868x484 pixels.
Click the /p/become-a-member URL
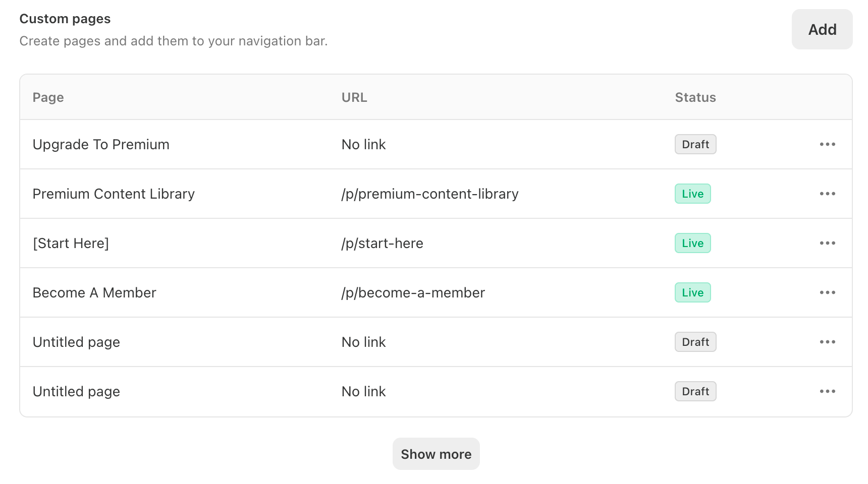coord(413,293)
